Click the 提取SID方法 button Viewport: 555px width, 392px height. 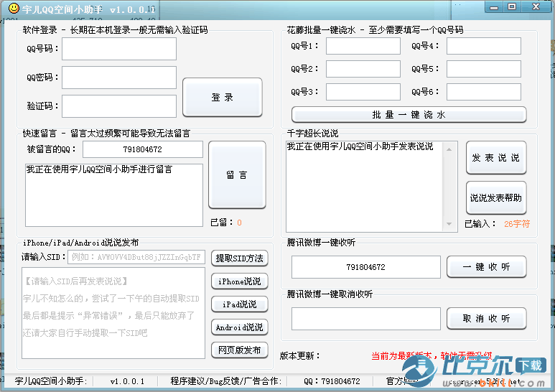click(240, 258)
